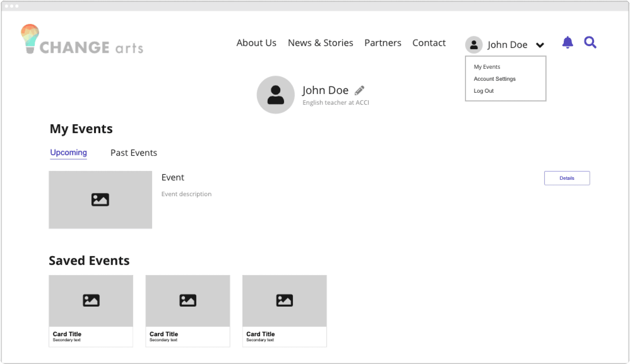Open the second saved event card image
The image size is (630, 364).
click(188, 301)
